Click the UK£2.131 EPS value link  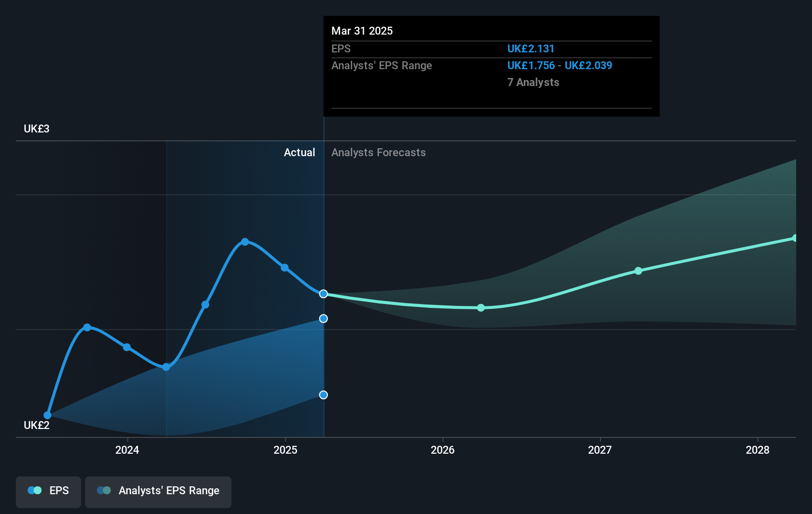[x=531, y=48]
